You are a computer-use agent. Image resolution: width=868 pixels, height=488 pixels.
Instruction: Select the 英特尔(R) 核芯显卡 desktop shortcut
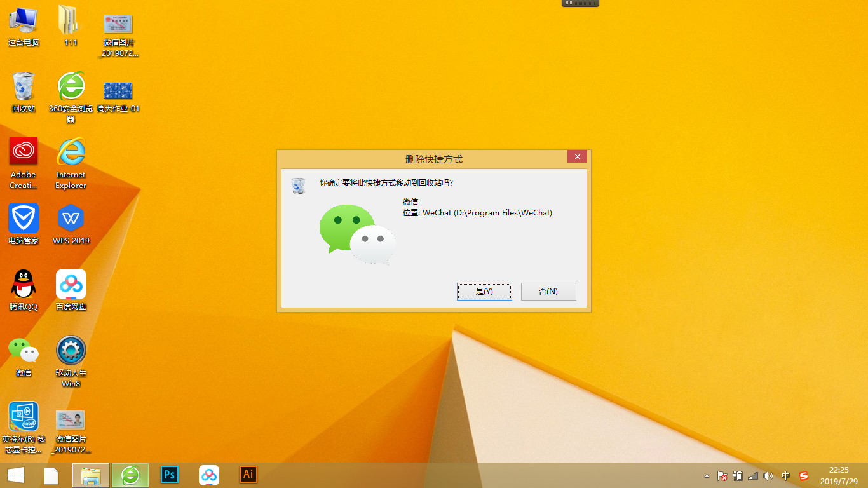[x=24, y=428]
